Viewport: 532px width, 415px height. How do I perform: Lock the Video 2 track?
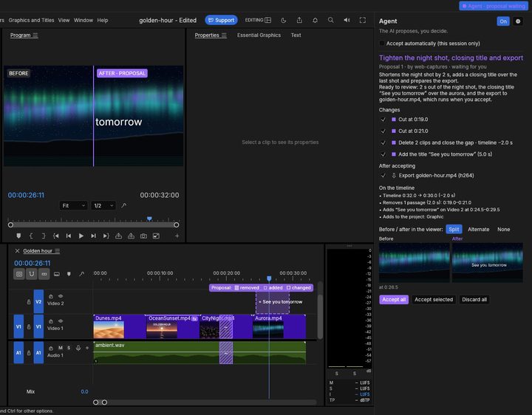click(29, 302)
